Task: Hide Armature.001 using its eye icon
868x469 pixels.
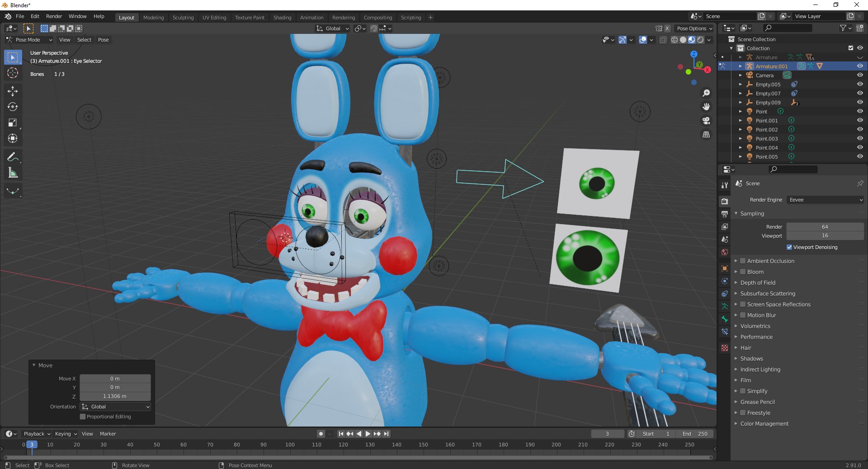Action: (x=860, y=66)
